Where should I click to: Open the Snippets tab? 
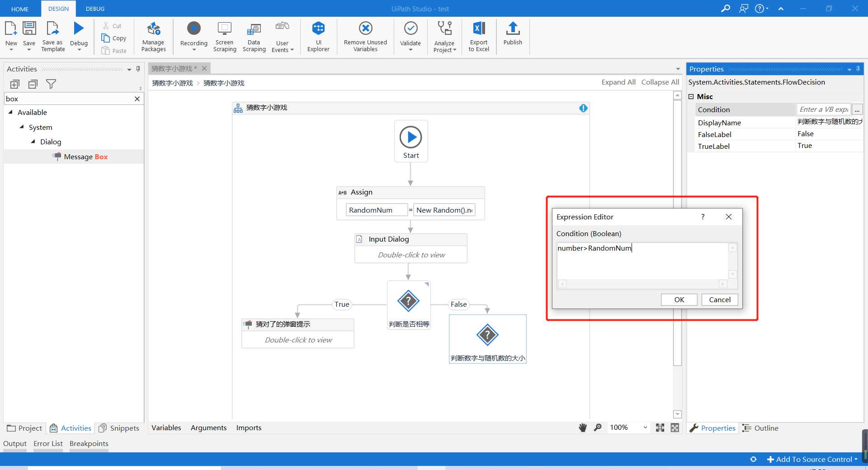point(119,428)
